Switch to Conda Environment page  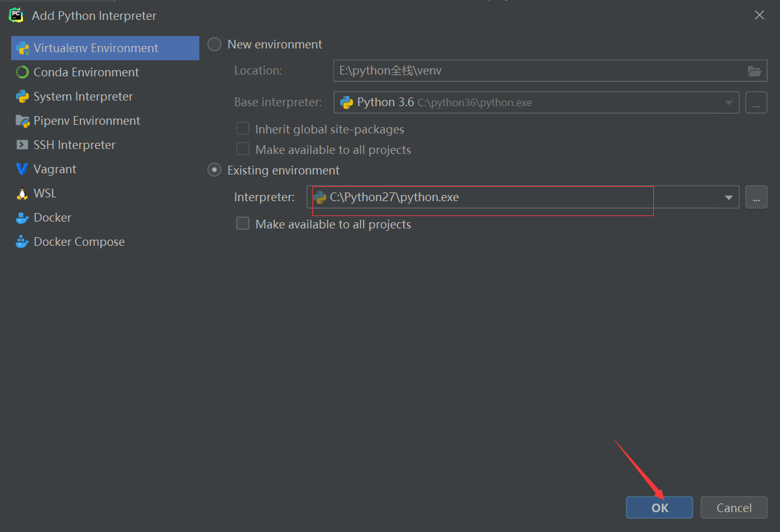tap(105, 73)
